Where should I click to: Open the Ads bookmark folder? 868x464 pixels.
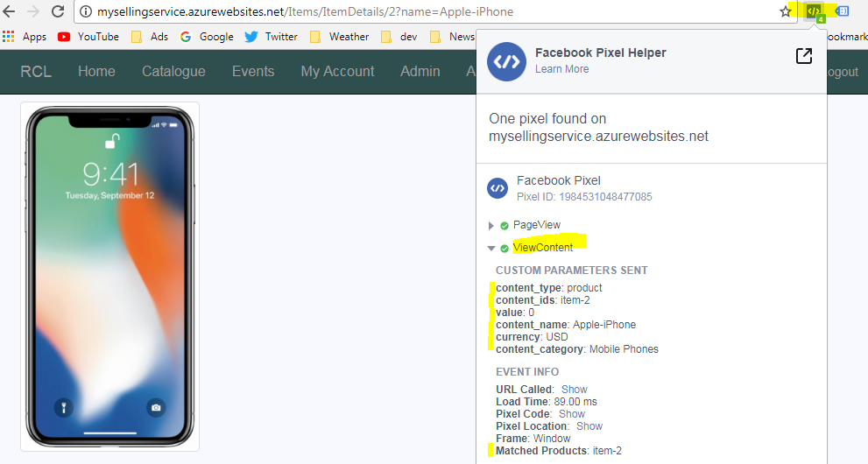150,37
